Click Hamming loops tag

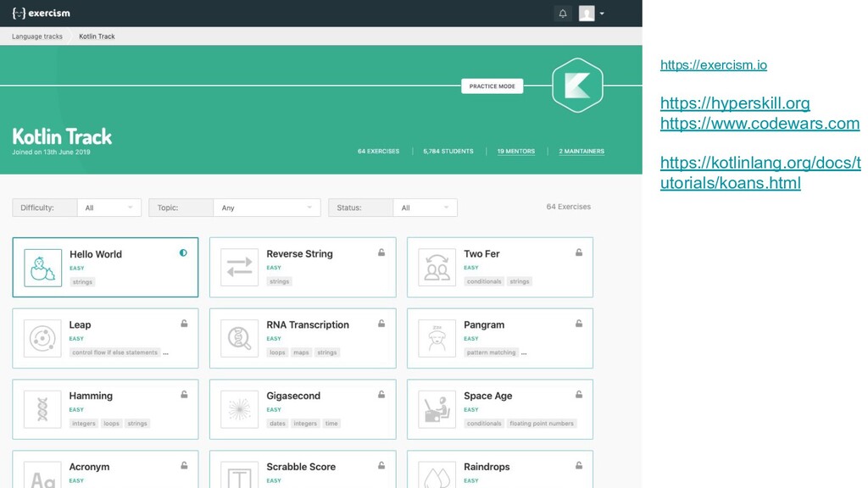pos(111,424)
